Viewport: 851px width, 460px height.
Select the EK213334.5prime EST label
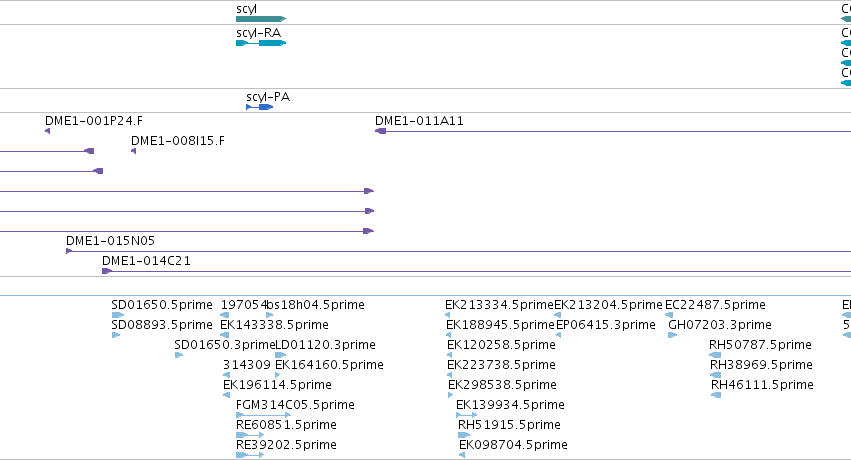(x=499, y=305)
